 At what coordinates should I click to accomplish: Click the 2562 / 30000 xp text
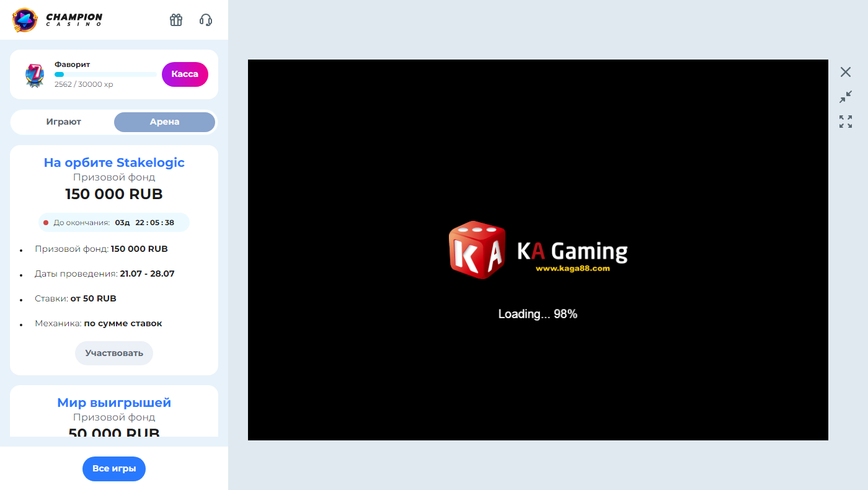click(x=84, y=84)
